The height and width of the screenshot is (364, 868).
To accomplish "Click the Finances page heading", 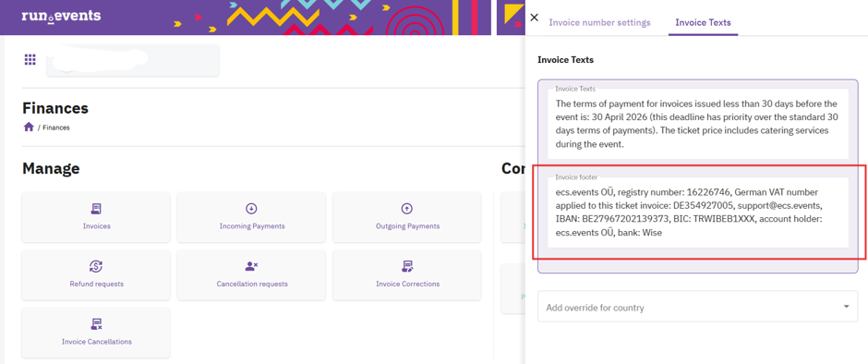I will 55,108.
